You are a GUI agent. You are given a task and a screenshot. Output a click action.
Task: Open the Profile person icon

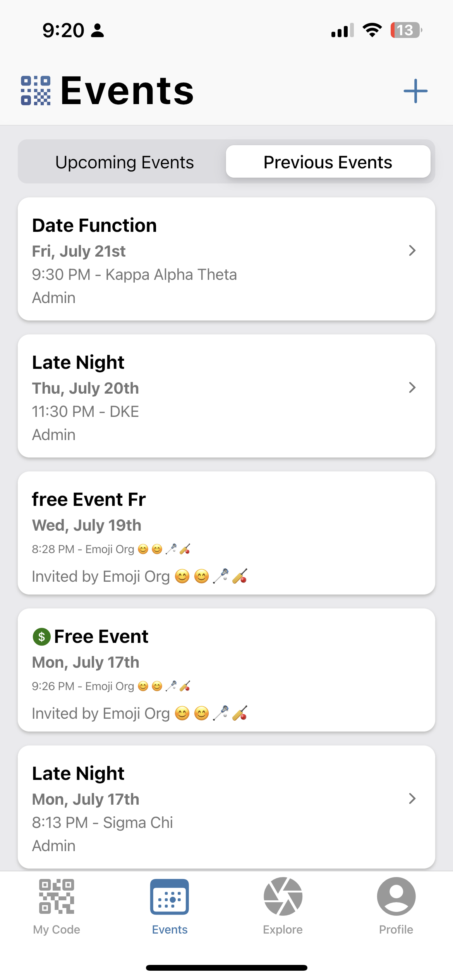coord(396,896)
